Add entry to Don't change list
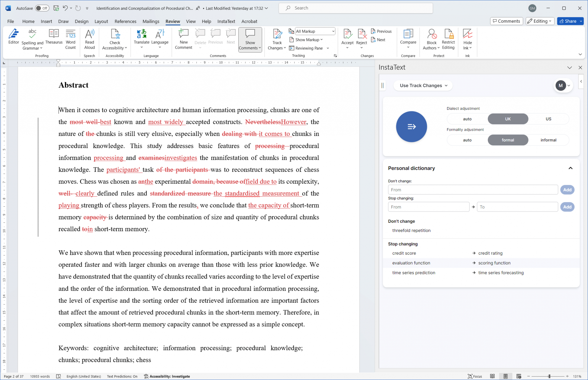The image size is (588, 380). (x=567, y=190)
